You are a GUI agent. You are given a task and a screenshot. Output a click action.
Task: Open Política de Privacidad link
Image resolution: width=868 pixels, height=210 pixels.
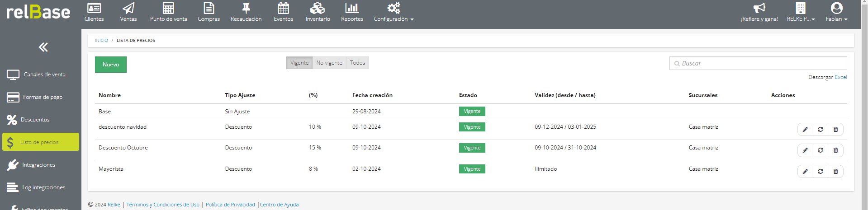tap(230, 205)
